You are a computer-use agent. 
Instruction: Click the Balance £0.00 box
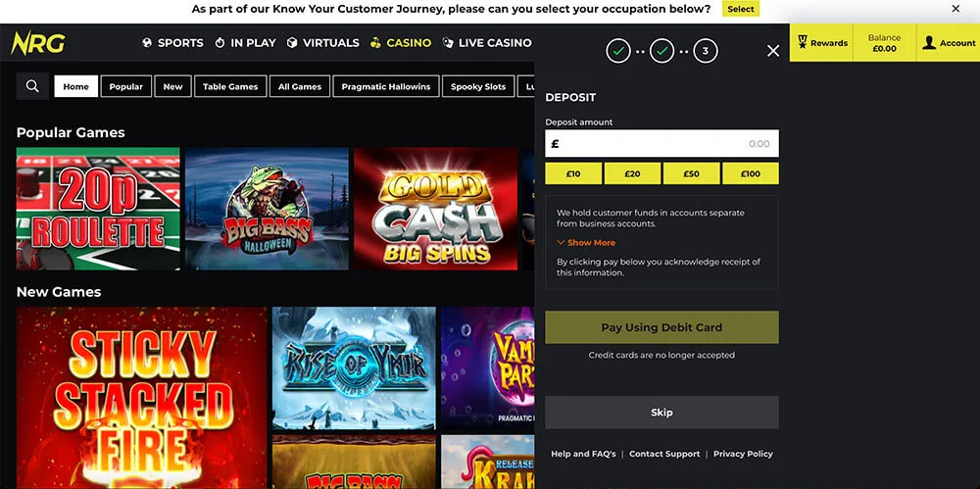point(884,43)
